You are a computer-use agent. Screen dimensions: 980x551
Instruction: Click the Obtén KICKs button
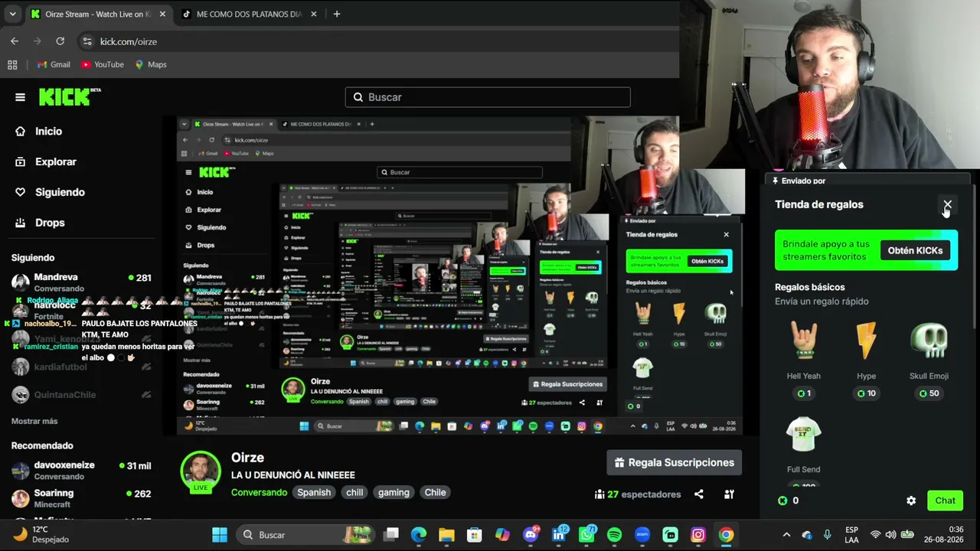pos(915,250)
